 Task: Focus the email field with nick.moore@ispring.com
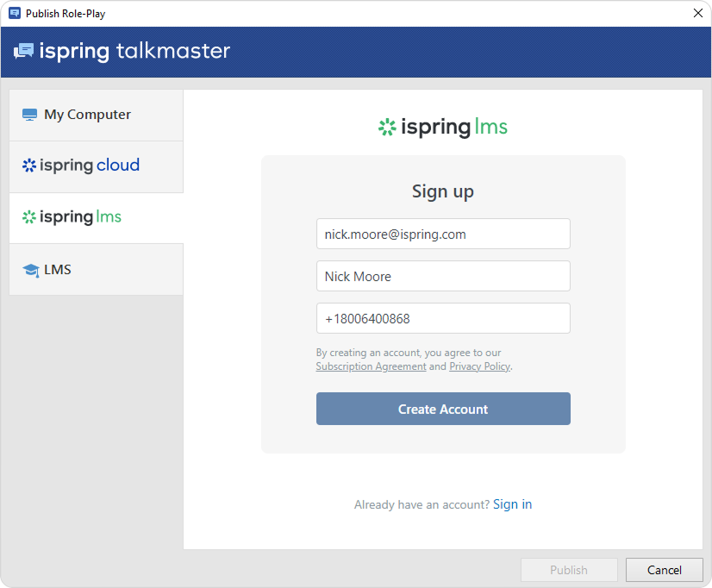pyautogui.click(x=442, y=234)
